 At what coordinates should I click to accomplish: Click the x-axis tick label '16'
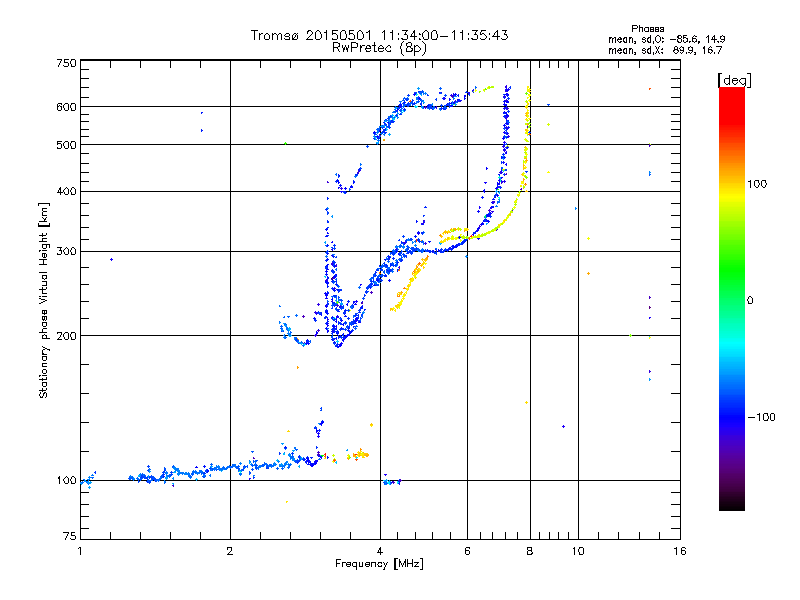pyautogui.click(x=680, y=551)
